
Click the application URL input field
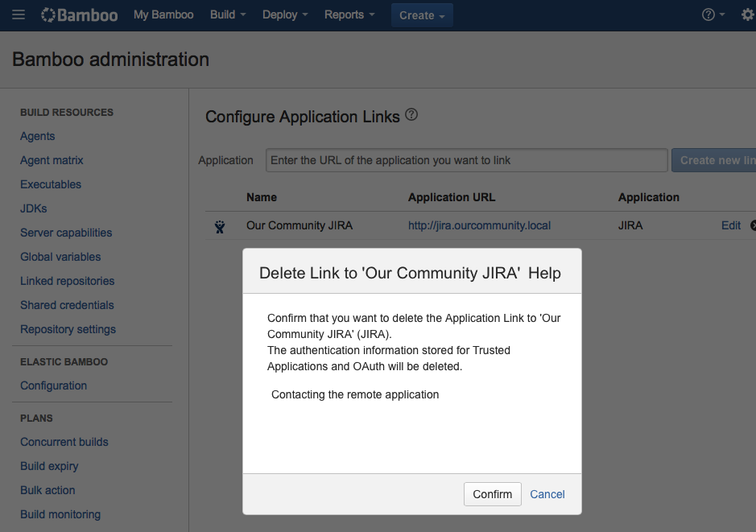tap(466, 160)
